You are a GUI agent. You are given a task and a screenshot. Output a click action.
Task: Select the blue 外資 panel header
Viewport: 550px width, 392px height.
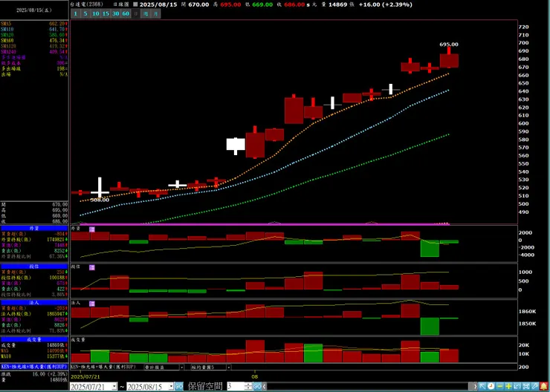[x=34, y=229]
